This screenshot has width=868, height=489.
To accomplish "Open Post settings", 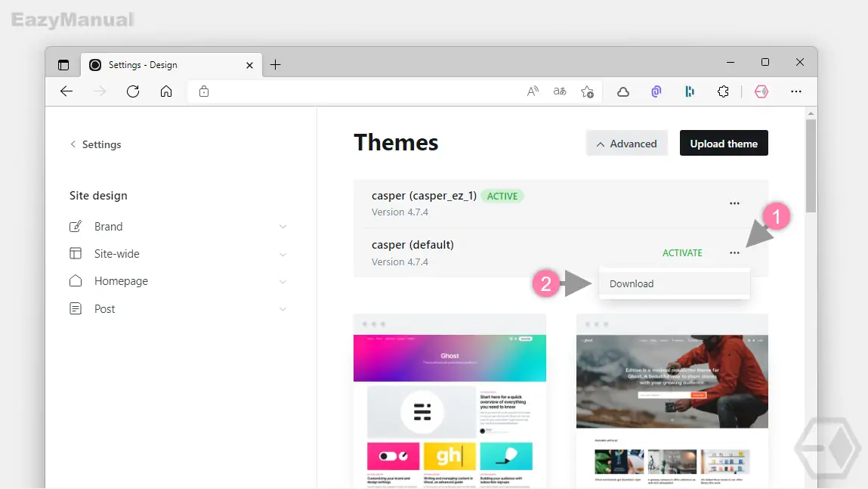I will pyautogui.click(x=177, y=308).
